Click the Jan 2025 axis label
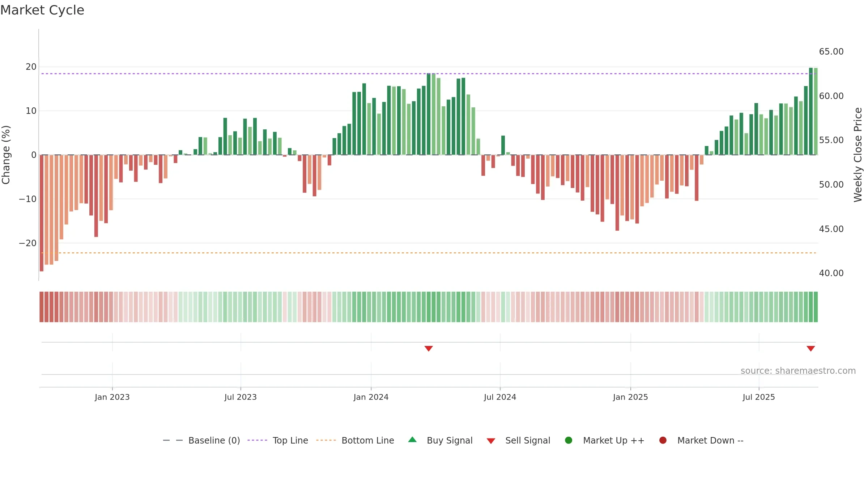Image resolution: width=868 pixels, height=488 pixels. 630,397
